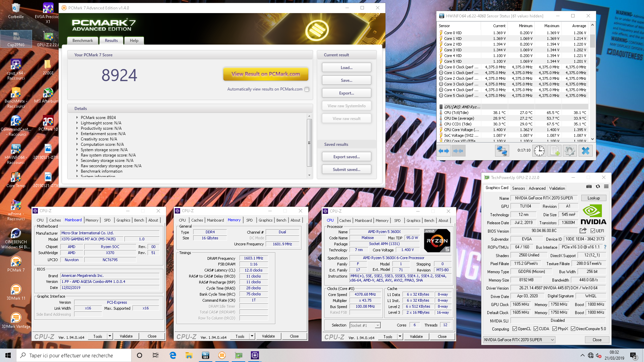Viewport: 644px width, 362px height.
Task: Open the Cortana circle icon on taskbar
Action: [x=140, y=355]
